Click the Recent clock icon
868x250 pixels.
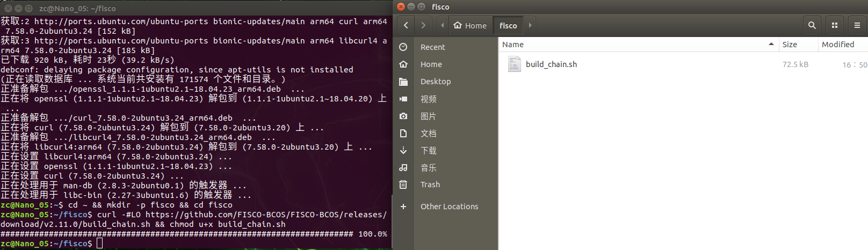coord(403,47)
